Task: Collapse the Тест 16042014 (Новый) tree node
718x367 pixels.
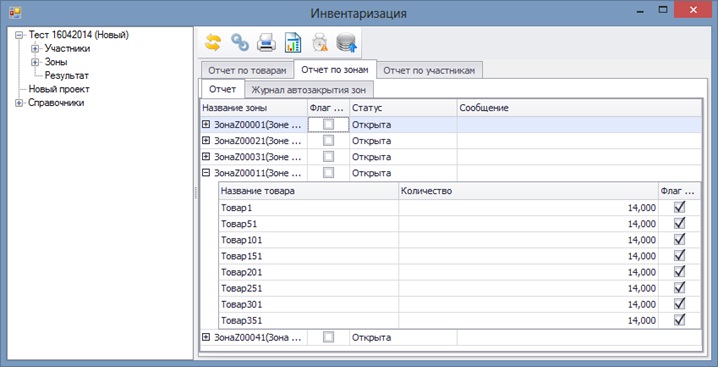Action: pos(19,35)
